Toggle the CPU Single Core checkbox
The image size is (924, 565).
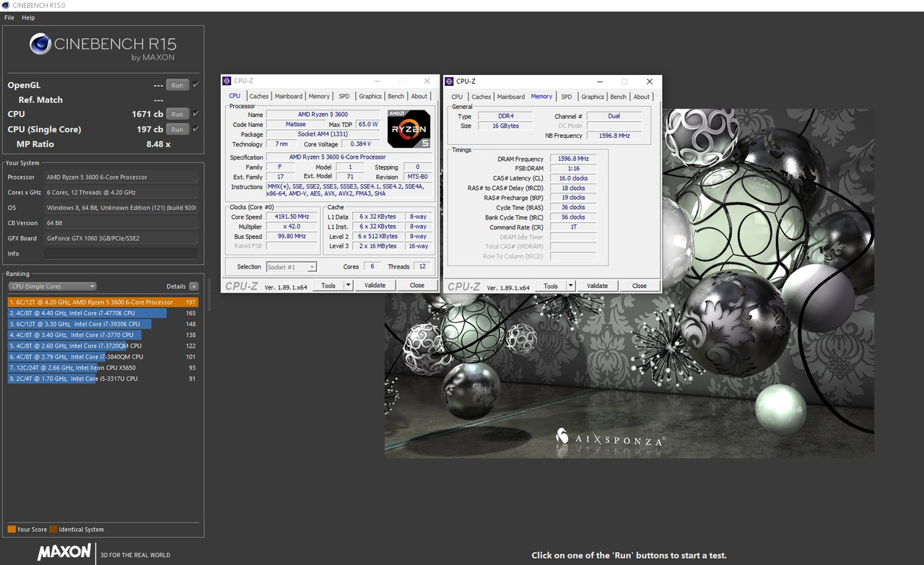tap(196, 128)
